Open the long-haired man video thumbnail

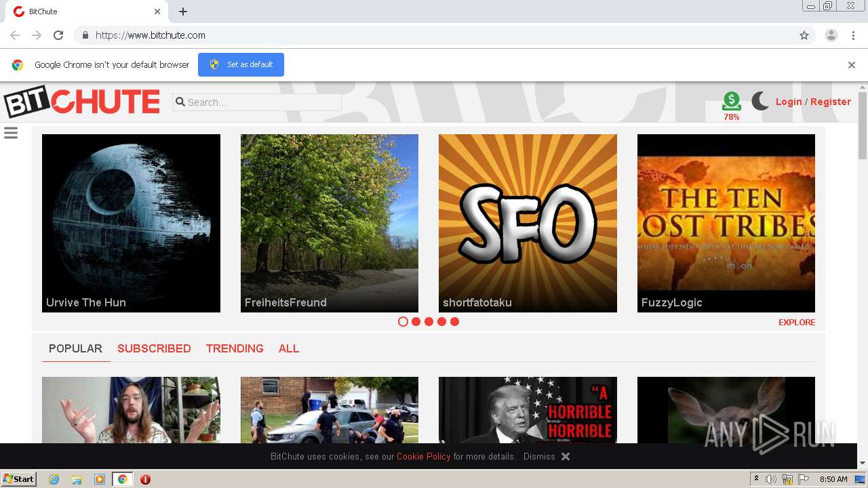pyautogui.click(x=131, y=410)
